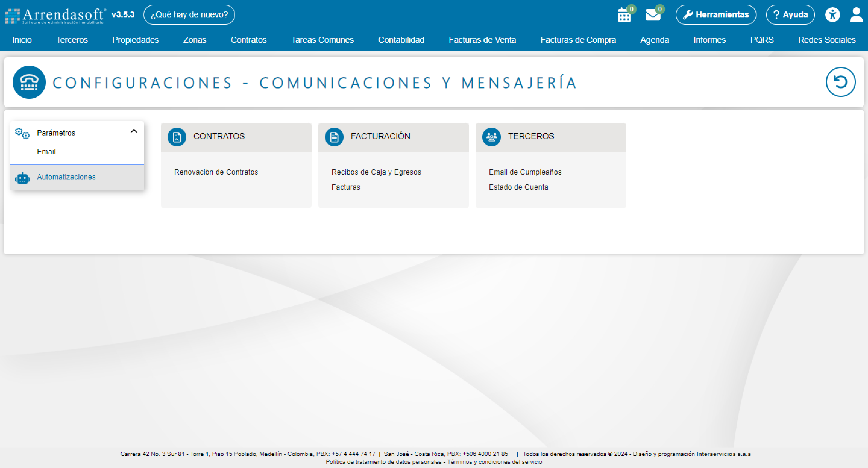The height and width of the screenshot is (468, 868).
Task: Click Política de tratamiento de datos personales
Action: coord(384,462)
